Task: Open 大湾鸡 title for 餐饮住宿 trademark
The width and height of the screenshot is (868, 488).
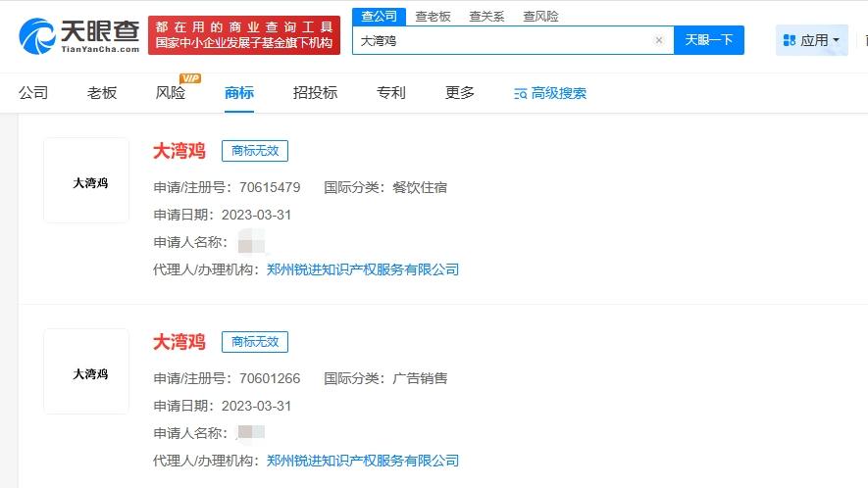Action: coord(179,151)
